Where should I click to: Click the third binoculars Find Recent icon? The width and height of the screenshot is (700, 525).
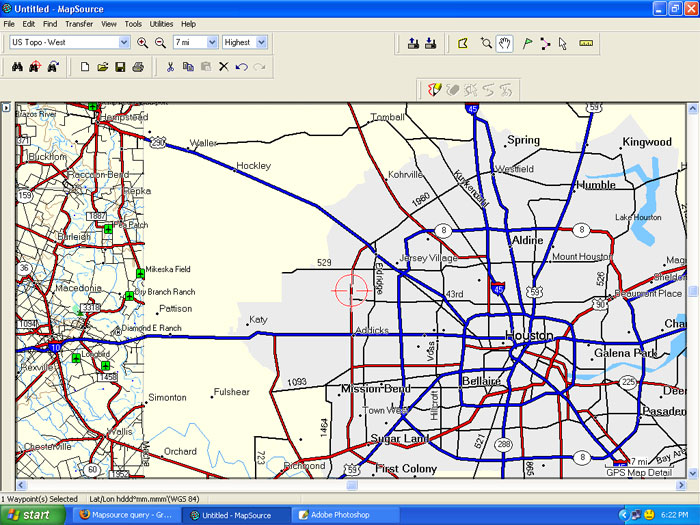click(53, 67)
